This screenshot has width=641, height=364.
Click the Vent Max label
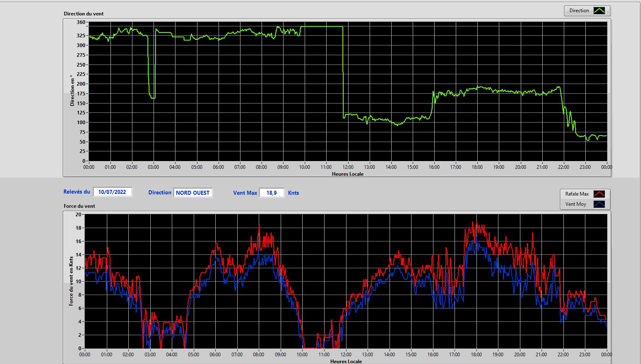pos(245,193)
